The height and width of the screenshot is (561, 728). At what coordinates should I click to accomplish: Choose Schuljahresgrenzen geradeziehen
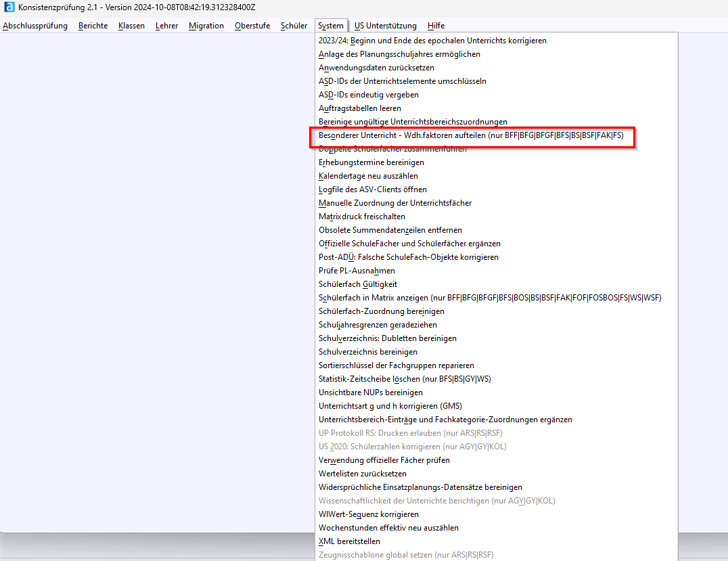497,324
